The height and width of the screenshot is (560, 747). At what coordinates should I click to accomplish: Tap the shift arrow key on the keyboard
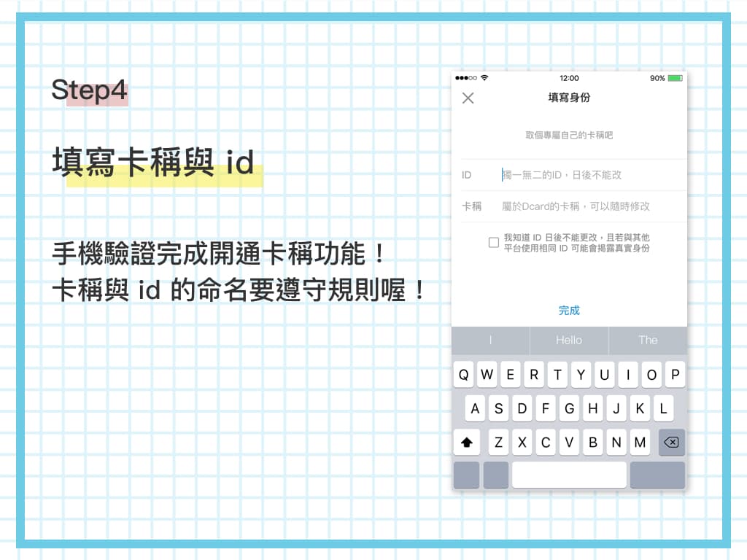coord(466,443)
